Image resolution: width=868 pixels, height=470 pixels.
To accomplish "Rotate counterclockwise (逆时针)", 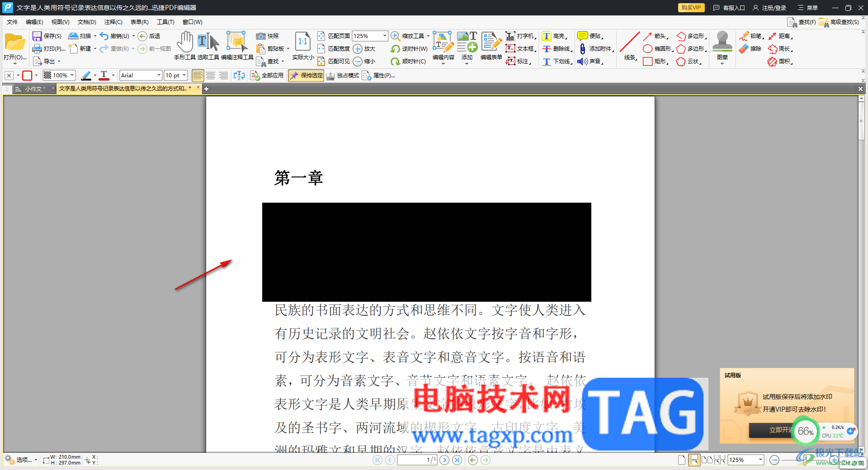I will click(x=409, y=48).
